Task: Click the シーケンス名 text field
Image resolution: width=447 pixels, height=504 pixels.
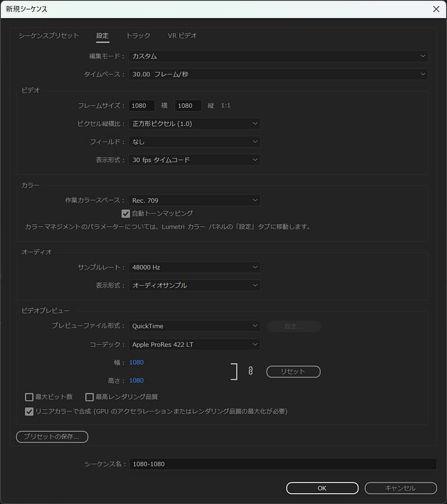Action: click(283, 464)
